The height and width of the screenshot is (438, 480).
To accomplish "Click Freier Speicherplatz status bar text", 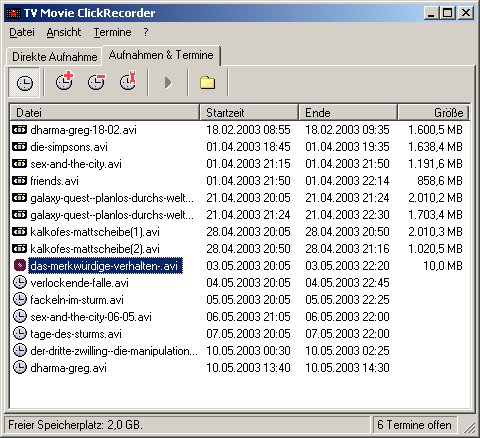I will [x=75, y=425].
